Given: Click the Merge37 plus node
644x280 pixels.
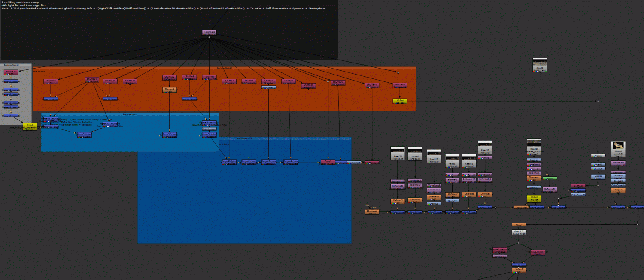Looking at the screenshot, I should click(169, 135).
